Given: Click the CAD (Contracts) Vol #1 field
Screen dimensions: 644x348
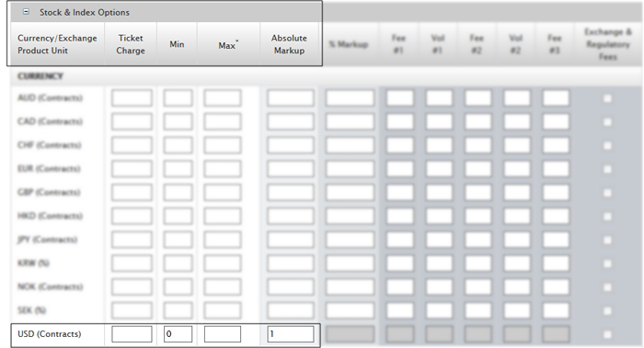Looking at the screenshot, I should tap(439, 122).
